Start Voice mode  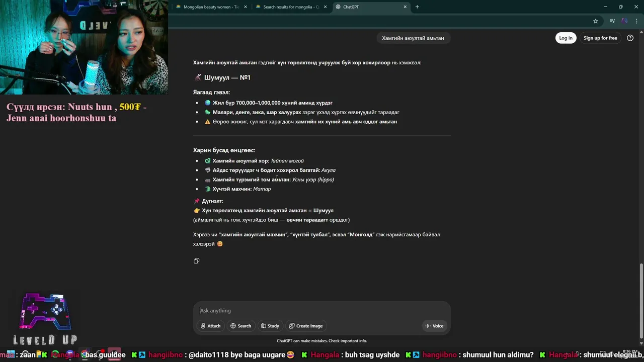pyautogui.click(x=434, y=326)
